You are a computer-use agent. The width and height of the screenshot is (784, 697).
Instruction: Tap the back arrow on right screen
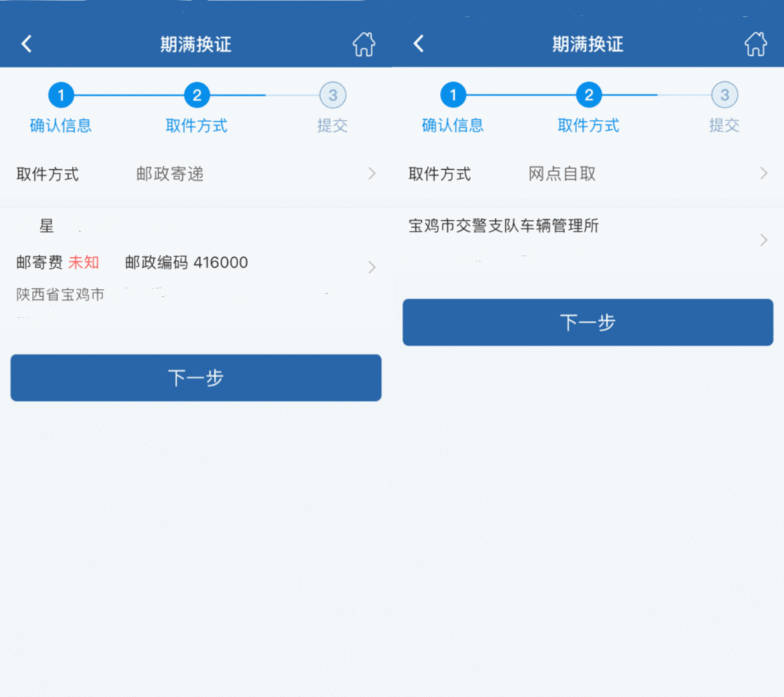point(419,44)
